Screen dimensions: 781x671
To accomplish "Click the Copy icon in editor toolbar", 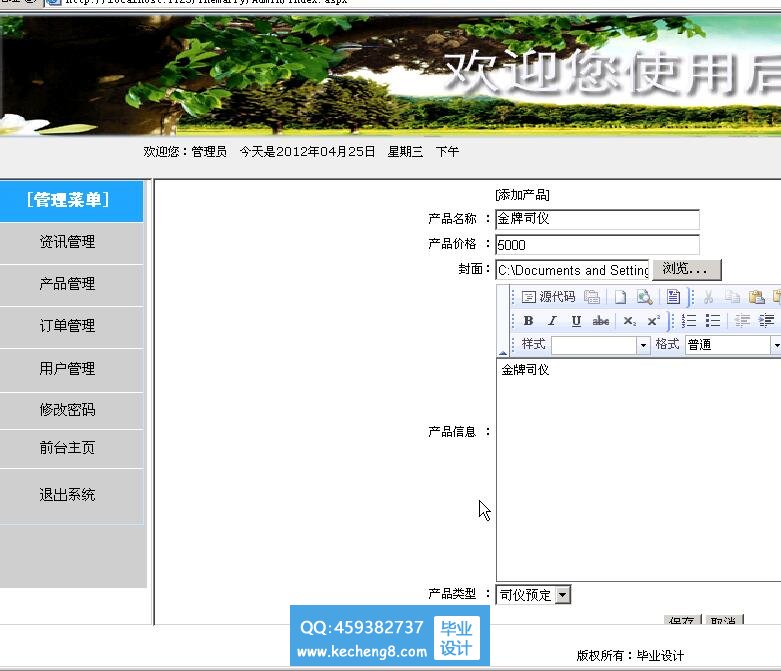I will tap(732, 297).
